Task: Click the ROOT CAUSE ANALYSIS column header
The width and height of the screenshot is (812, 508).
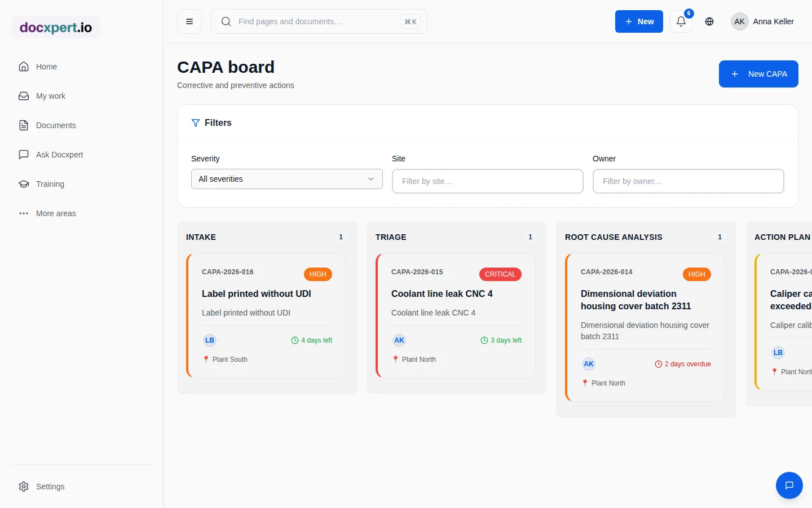Action: pyautogui.click(x=614, y=237)
